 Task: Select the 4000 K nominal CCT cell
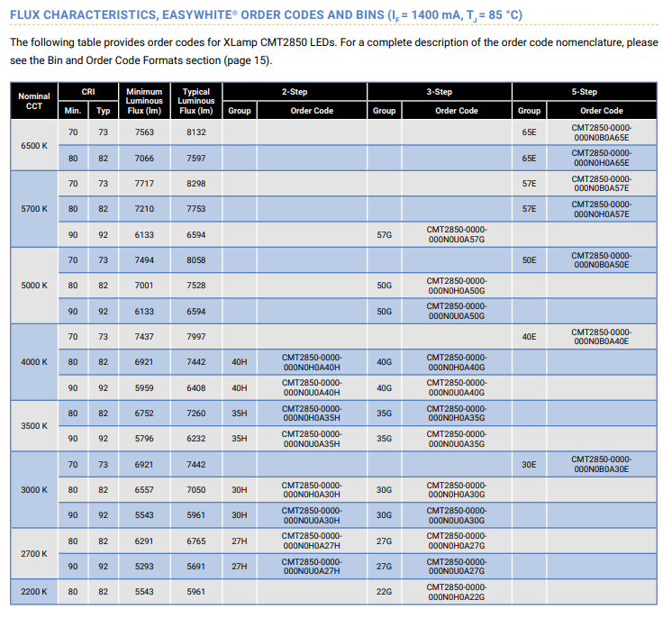click(x=34, y=362)
